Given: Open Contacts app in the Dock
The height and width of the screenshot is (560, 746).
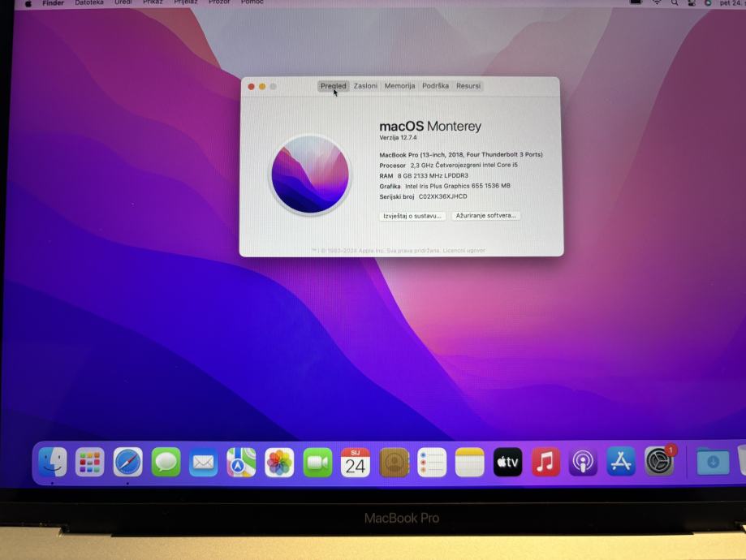Looking at the screenshot, I should click(394, 462).
